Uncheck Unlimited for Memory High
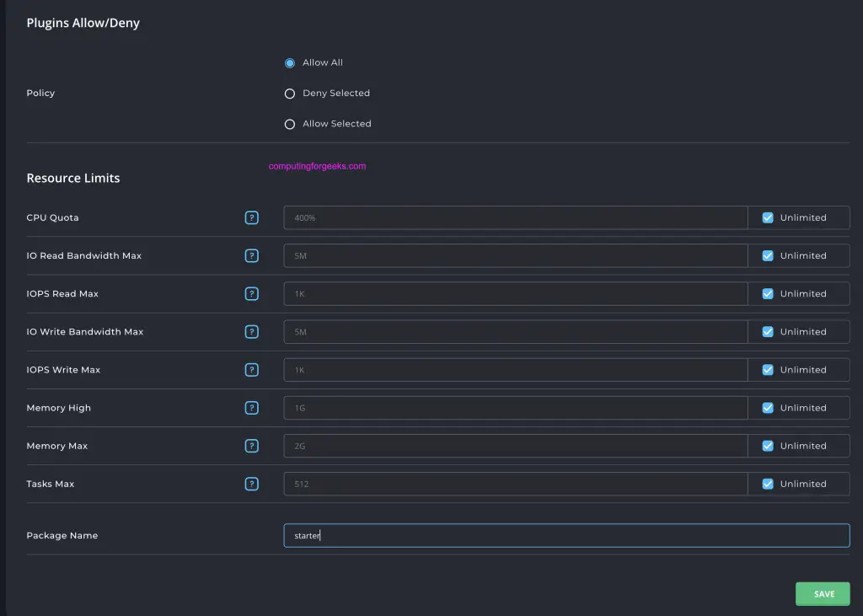Screen dimensions: 863x616 point(767,407)
